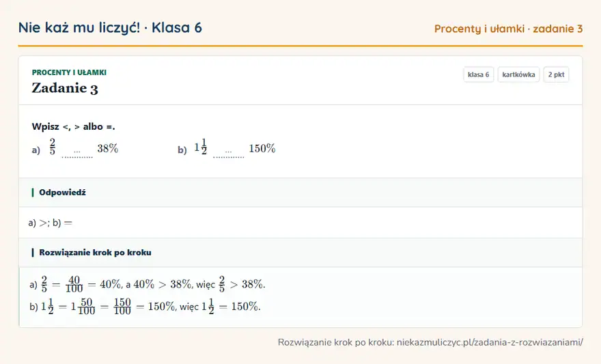Click the value 38% in part a)

point(107,148)
